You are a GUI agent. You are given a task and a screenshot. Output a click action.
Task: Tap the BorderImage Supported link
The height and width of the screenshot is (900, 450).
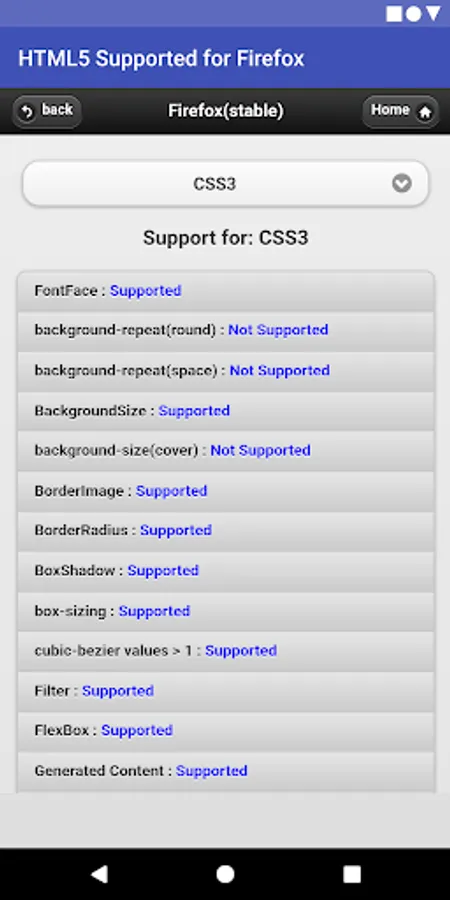click(x=171, y=491)
